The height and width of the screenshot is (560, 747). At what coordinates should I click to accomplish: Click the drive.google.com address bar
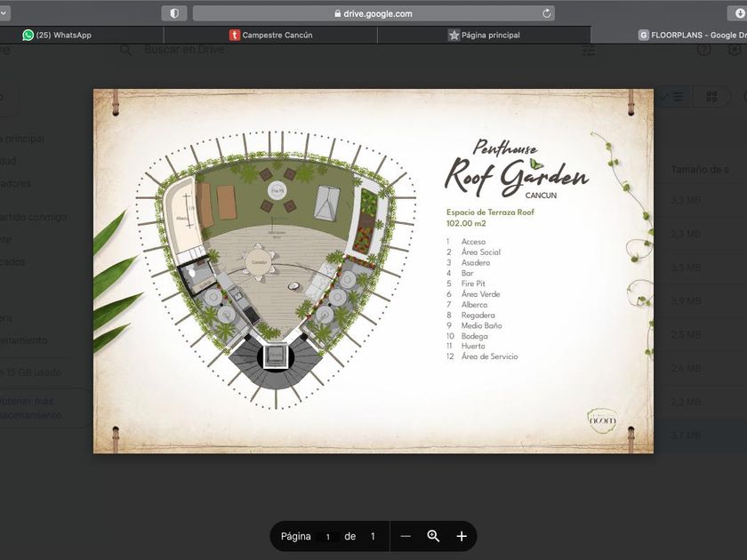[374, 14]
